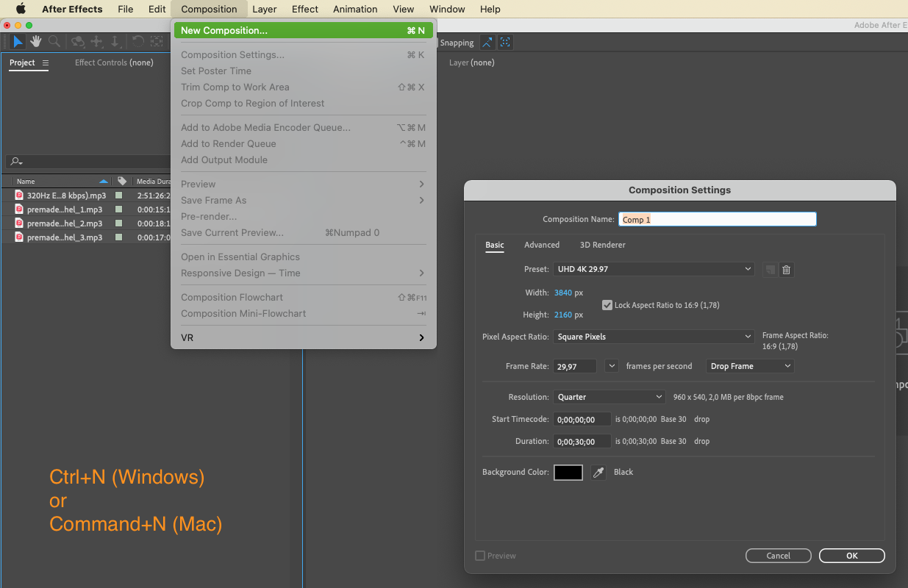The image size is (908, 588).
Task: Click the Project panel search magnifier icon
Action: click(x=16, y=162)
